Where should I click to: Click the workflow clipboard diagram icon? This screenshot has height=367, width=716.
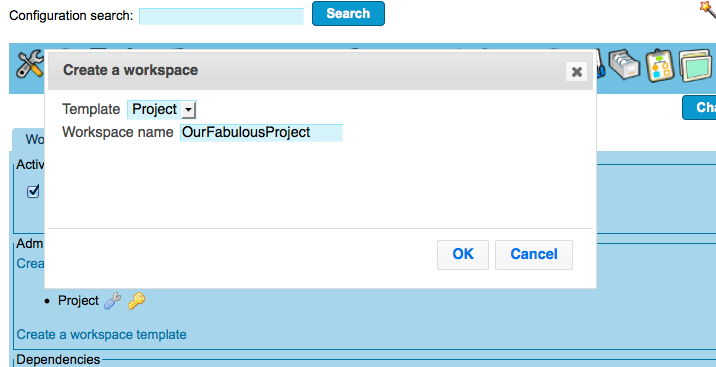(659, 66)
